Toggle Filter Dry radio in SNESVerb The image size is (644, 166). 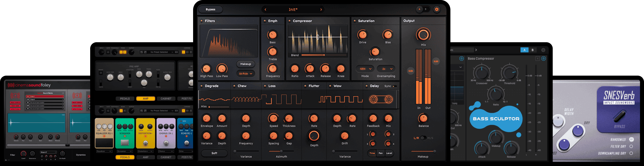[631, 146]
